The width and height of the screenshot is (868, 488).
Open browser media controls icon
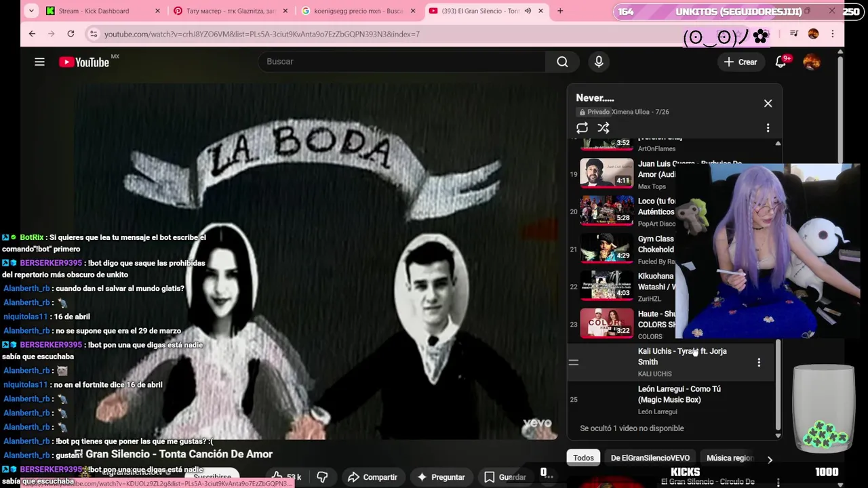click(x=793, y=33)
